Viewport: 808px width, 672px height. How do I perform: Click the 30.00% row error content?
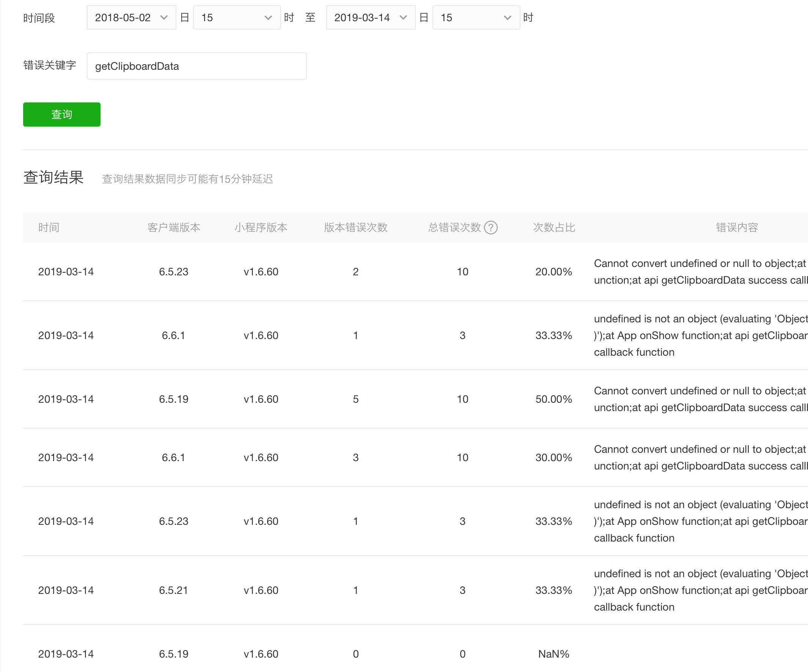coord(700,457)
